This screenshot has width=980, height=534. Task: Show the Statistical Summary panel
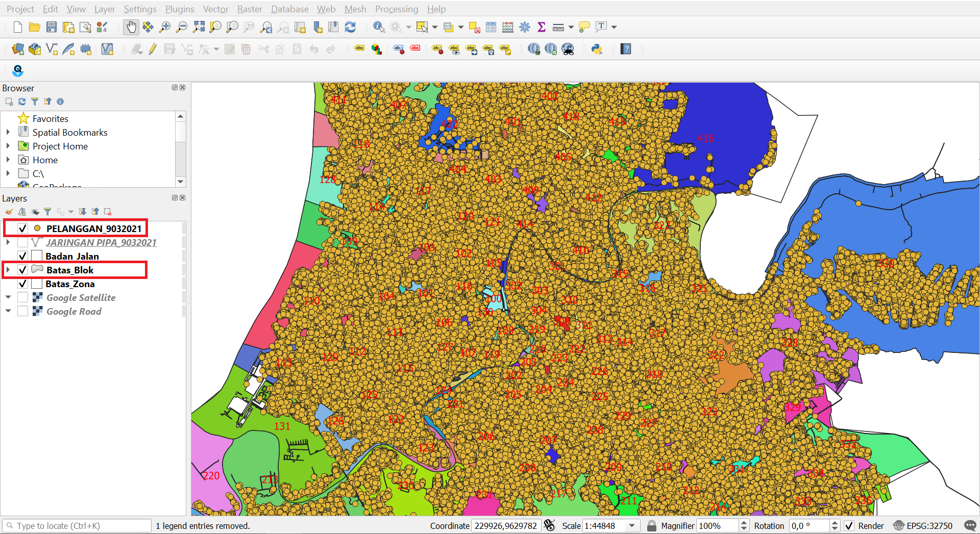pos(542,27)
